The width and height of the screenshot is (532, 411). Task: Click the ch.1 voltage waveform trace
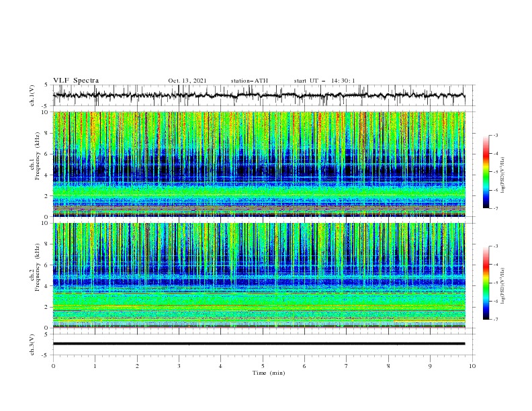(x=259, y=95)
